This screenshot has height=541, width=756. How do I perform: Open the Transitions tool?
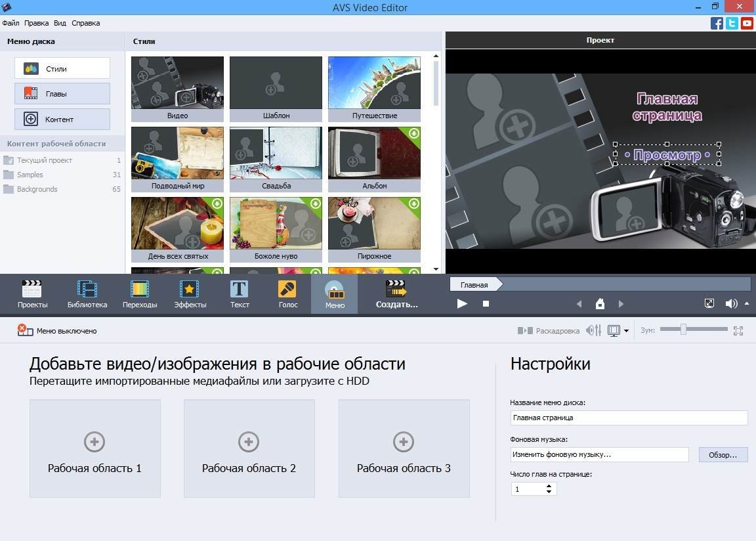(x=139, y=293)
